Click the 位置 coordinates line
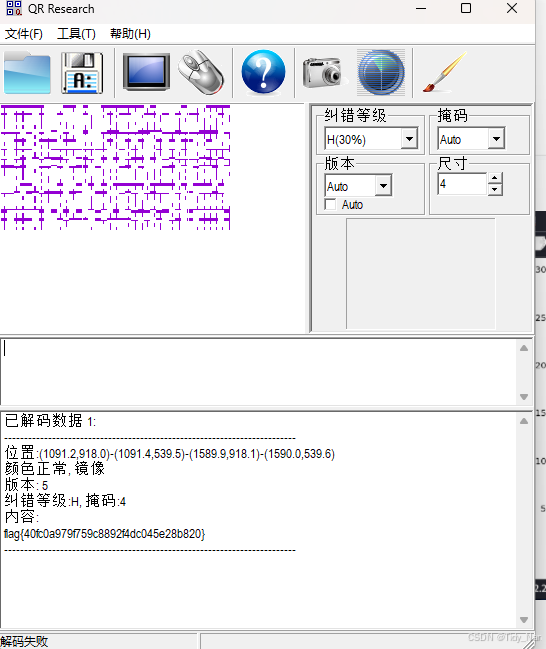This screenshot has height=649, width=546. click(x=170, y=453)
